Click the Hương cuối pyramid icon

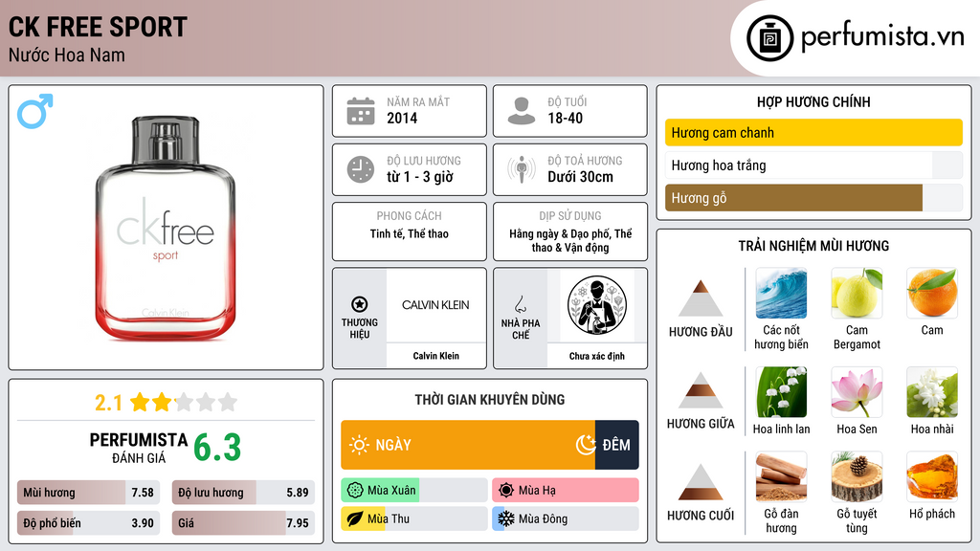coord(701,482)
